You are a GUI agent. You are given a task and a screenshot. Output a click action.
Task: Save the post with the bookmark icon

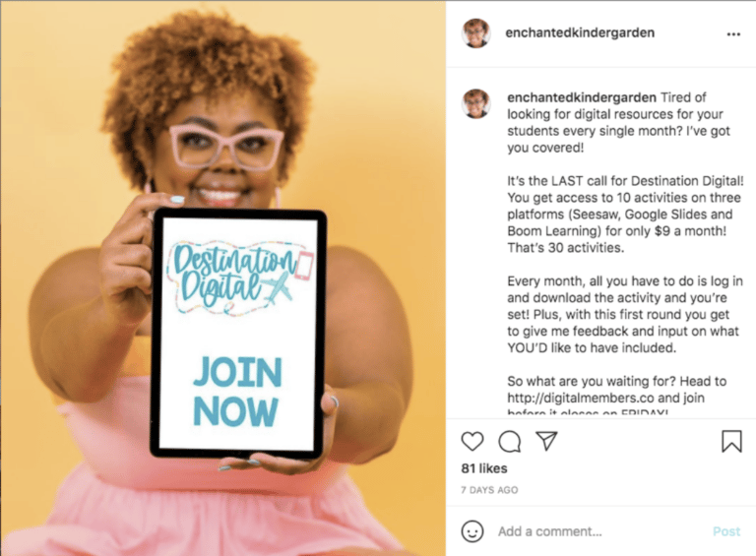coord(731,441)
